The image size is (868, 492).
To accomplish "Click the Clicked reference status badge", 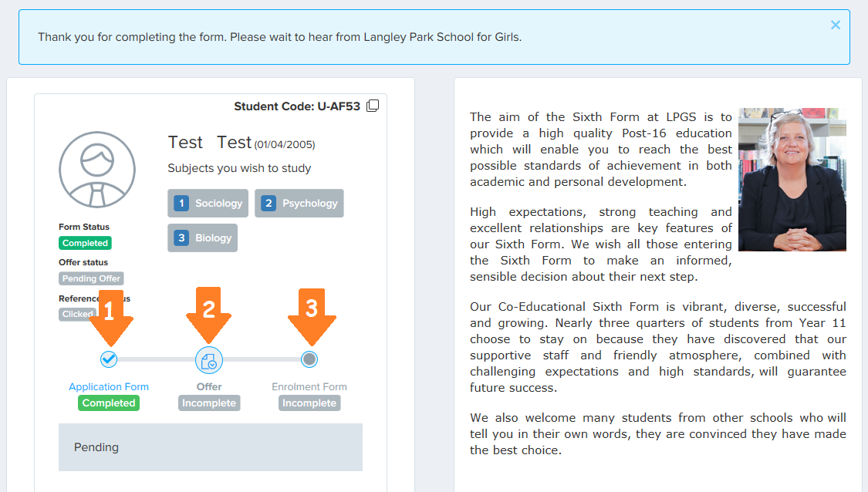I will tap(77, 314).
